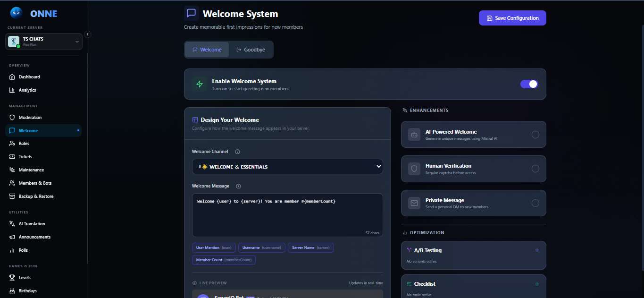Open Moderation via its shield icon
This screenshot has width=644, height=298.
(12, 117)
